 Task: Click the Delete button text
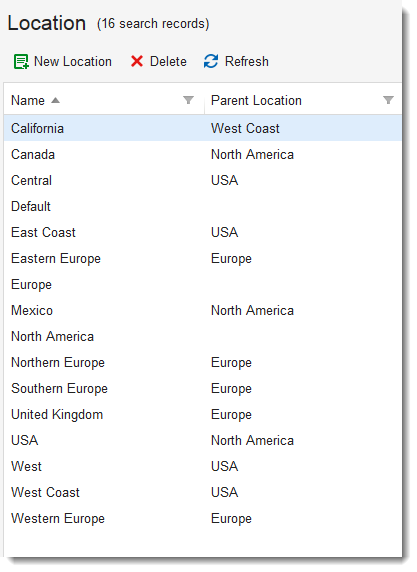pyautogui.click(x=168, y=61)
